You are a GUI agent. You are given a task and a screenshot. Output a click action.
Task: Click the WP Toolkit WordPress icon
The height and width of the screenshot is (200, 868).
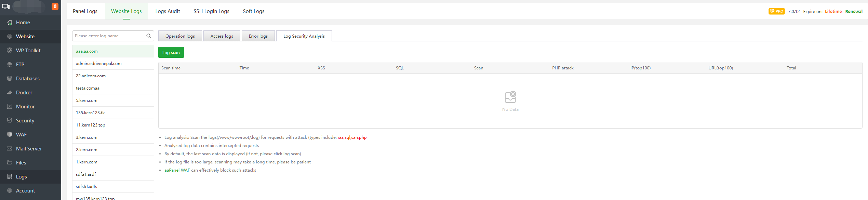click(10, 51)
